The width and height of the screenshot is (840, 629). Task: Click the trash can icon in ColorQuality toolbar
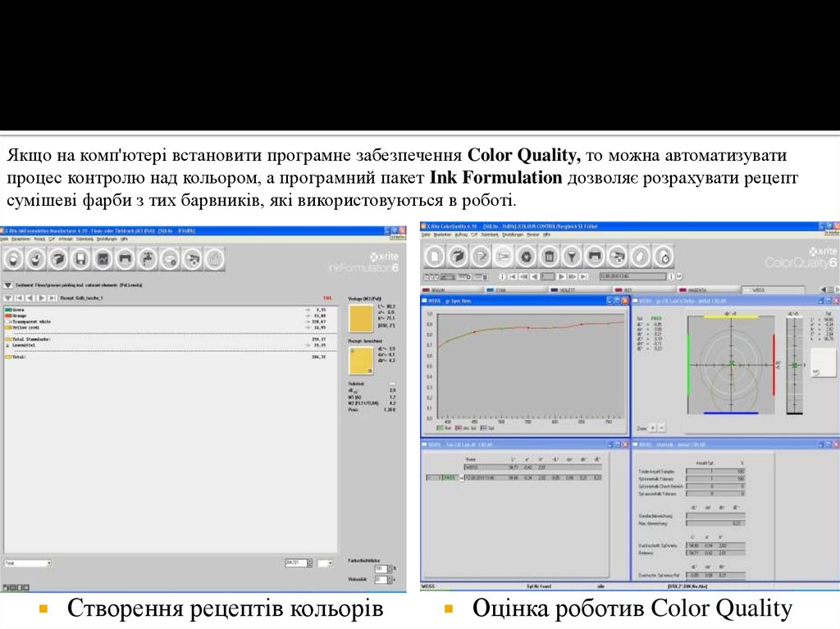[549, 256]
